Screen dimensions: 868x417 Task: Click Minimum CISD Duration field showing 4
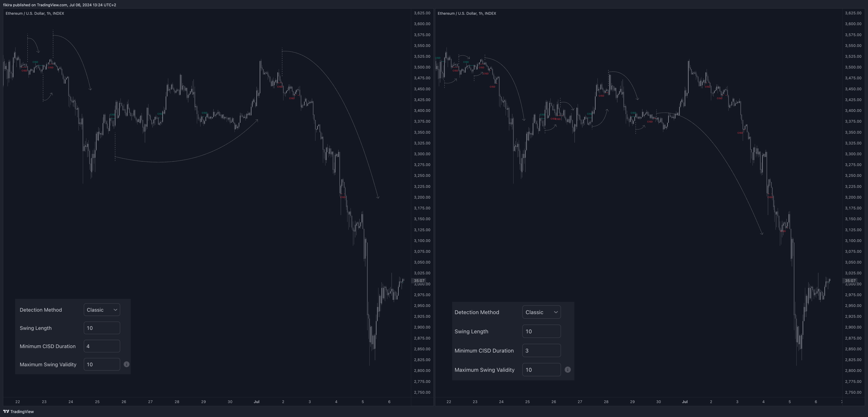tap(102, 346)
